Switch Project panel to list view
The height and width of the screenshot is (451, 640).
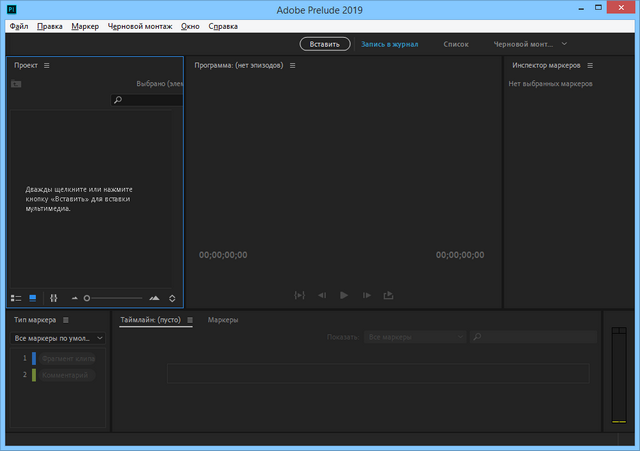click(x=16, y=298)
